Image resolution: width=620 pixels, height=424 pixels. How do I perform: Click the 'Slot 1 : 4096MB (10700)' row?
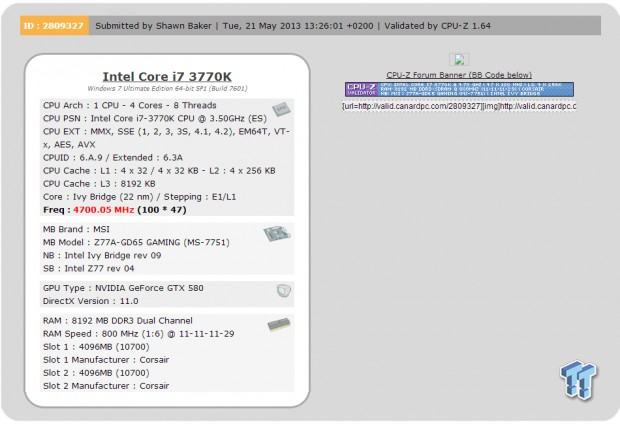[96, 346]
